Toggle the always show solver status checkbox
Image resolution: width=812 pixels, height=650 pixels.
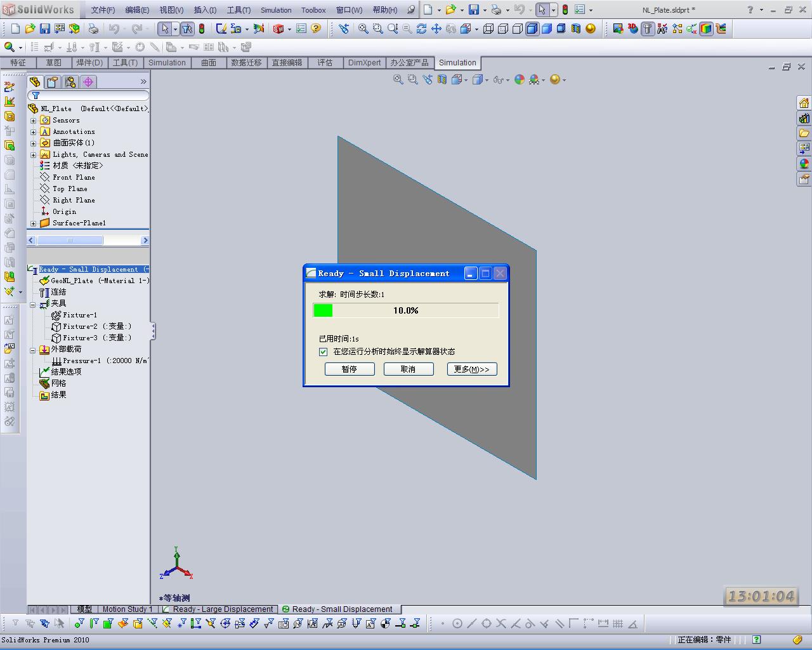pos(324,352)
